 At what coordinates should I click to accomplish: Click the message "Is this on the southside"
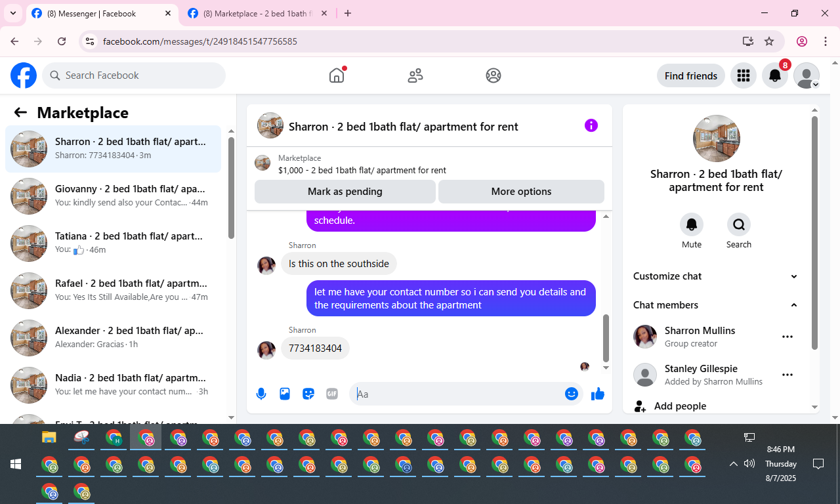coord(339,264)
